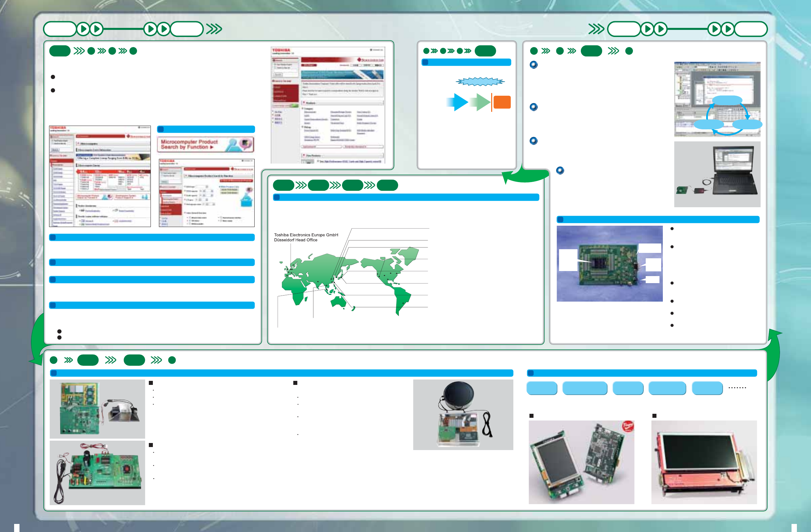Click Toshiba logo in the top homepage screenshot
811x532 pixels.
pos(281,50)
